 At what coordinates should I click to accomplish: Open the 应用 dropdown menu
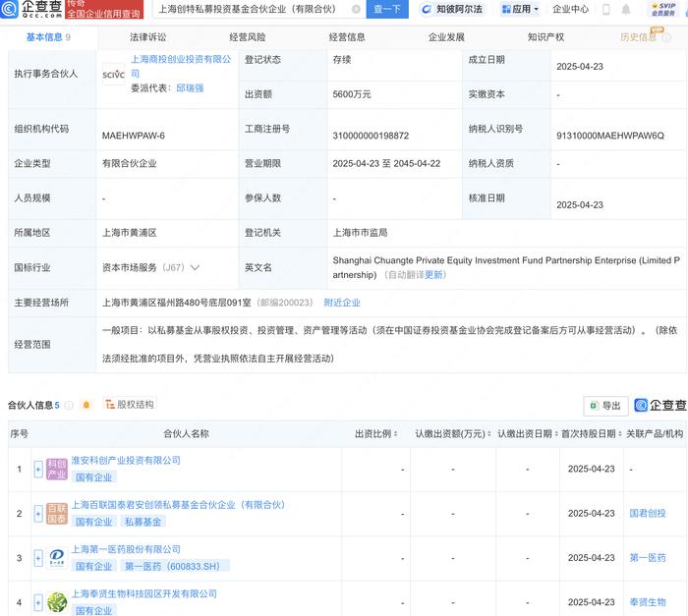pos(520,9)
